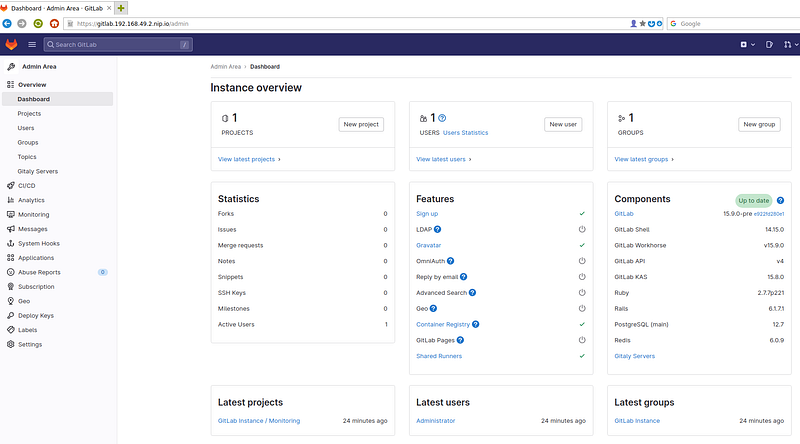This screenshot has width=800, height=444.
Task: Click the Geo location pin icon
Action: (11, 301)
